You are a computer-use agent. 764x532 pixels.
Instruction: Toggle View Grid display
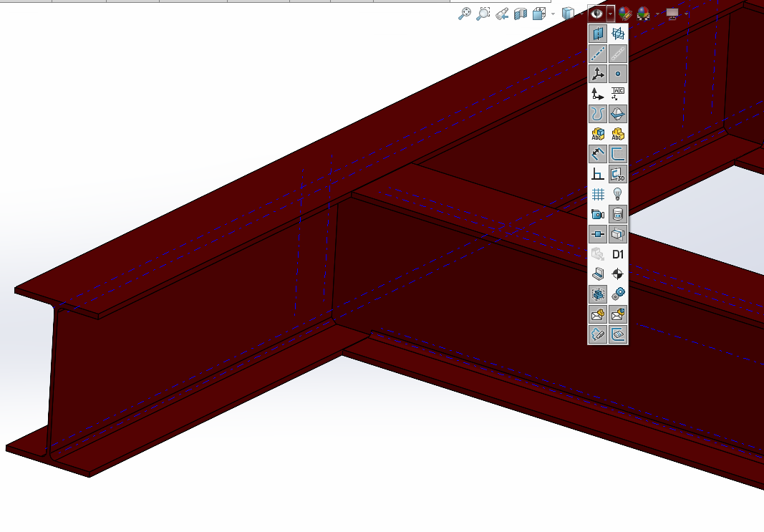(598, 194)
